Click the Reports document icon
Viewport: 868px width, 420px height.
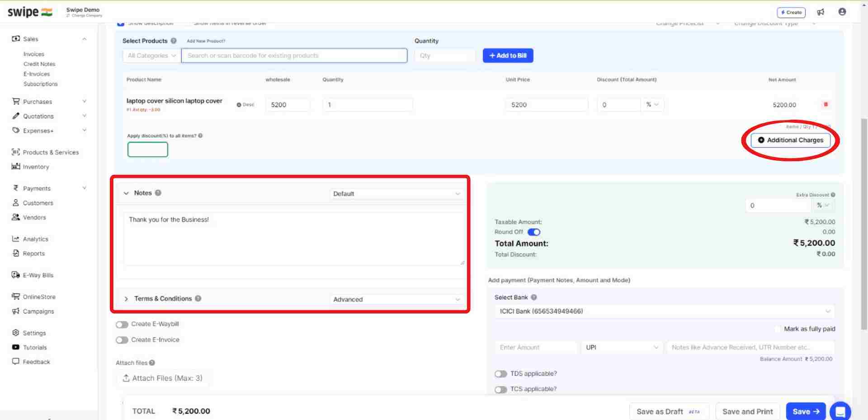[16, 253]
